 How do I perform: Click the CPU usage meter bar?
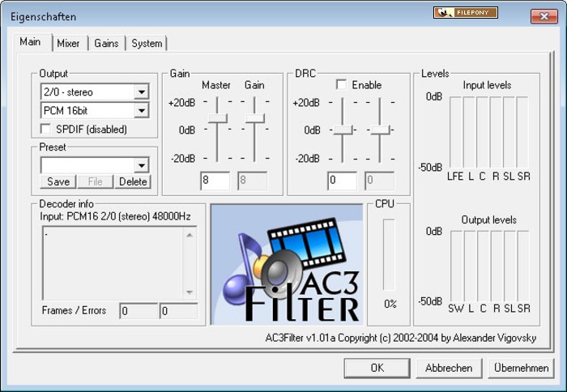[x=389, y=254]
